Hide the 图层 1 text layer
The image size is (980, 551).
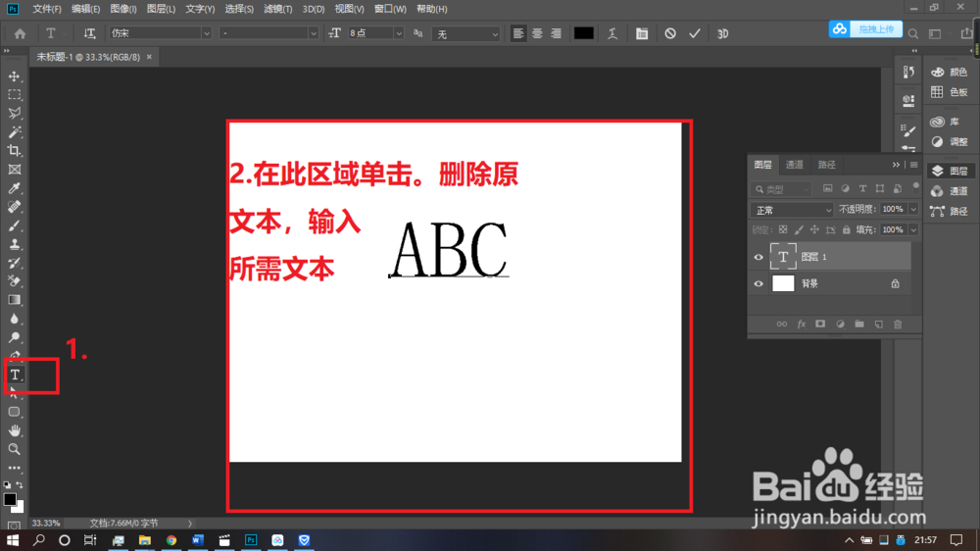coord(759,257)
